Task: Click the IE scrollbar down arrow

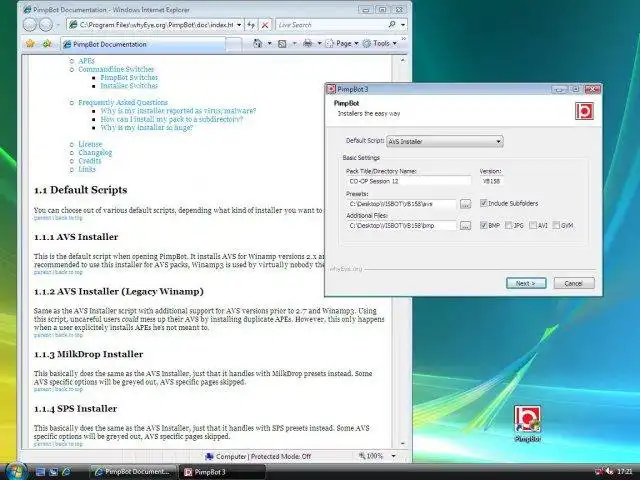Action: pyautogui.click(x=402, y=443)
